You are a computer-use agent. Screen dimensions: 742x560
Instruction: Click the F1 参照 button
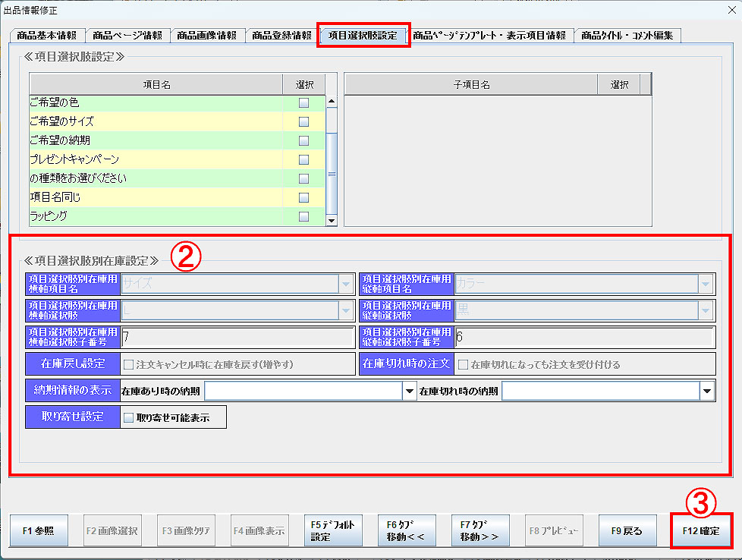(39, 531)
